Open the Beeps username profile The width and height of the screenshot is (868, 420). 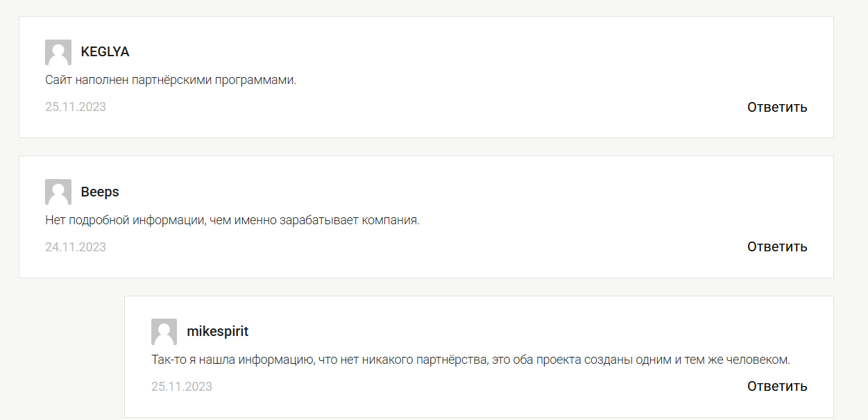pyautogui.click(x=100, y=192)
